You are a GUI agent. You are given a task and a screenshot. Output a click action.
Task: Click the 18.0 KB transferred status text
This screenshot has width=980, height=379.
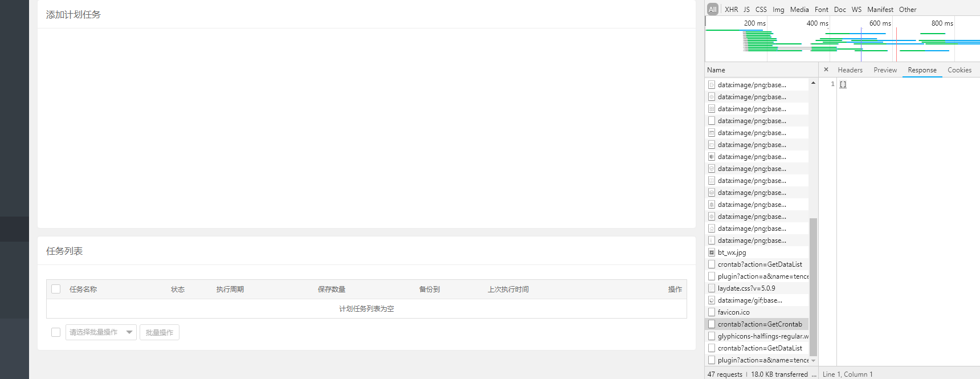(x=779, y=374)
